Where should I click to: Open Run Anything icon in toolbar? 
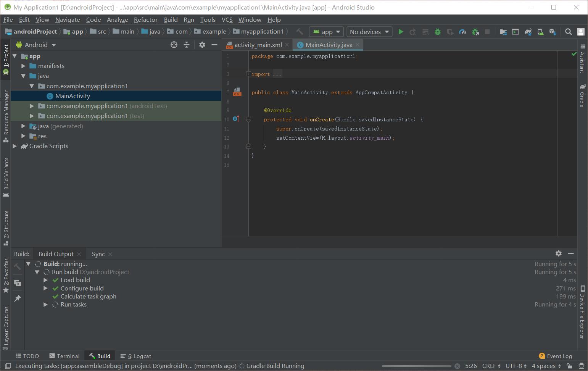[x=516, y=32]
